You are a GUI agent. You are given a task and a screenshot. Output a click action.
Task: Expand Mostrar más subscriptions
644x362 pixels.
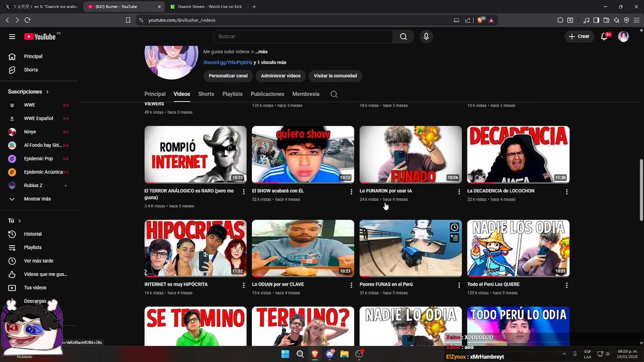point(38,199)
